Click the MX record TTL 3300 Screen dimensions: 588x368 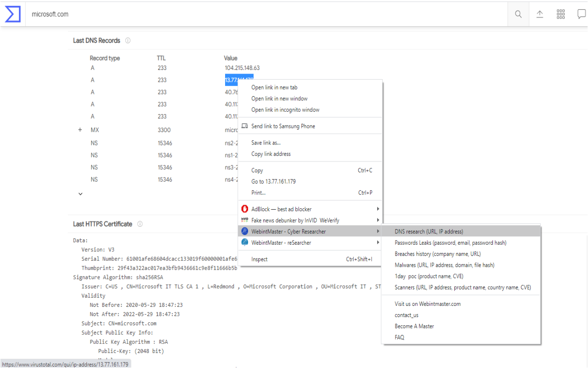164,130
